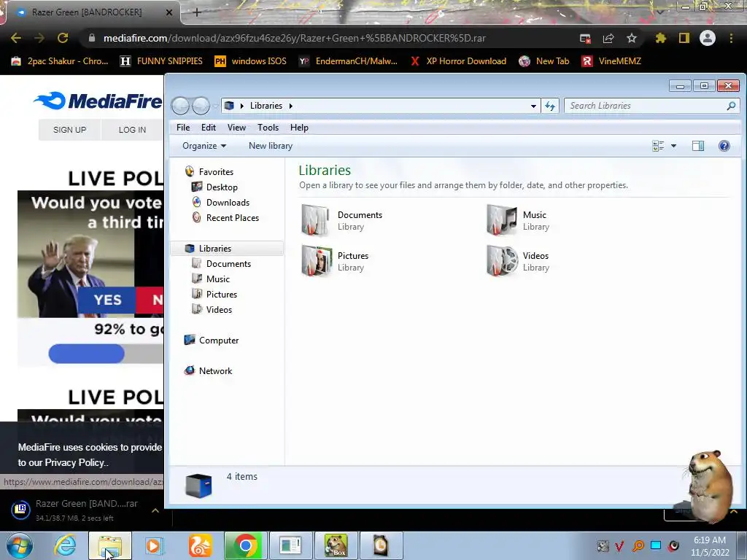
Task: Open download item options chevron
Action: (x=155, y=510)
